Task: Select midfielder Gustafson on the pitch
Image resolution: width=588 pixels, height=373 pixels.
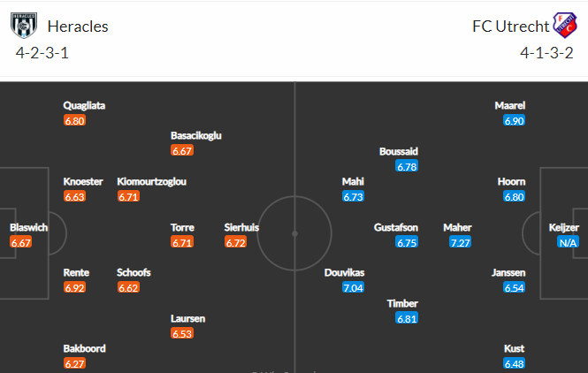Action: coord(395,227)
